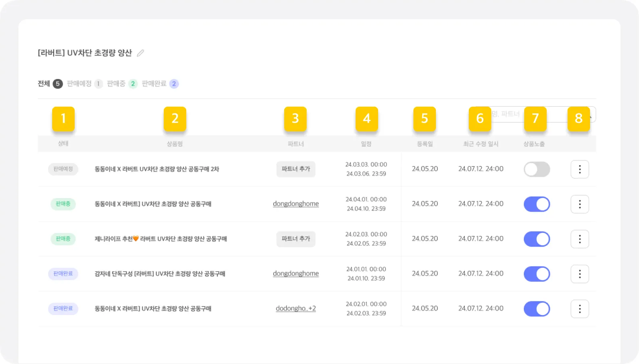Click 파트너 추가 in the 제니라이프 추천 row
Screen dimensions: 639x364
pyautogui.click(x=296, y=239)
